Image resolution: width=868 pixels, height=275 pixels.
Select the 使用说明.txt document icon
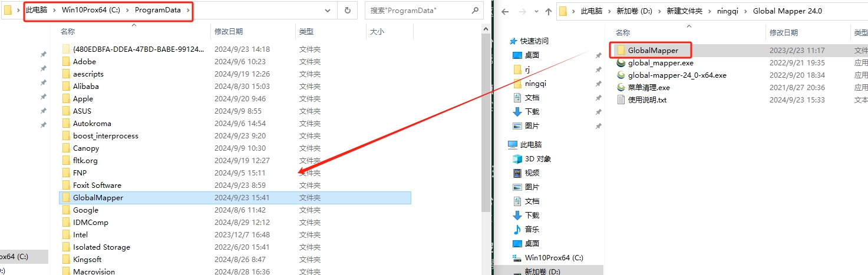tap(621, 100)
